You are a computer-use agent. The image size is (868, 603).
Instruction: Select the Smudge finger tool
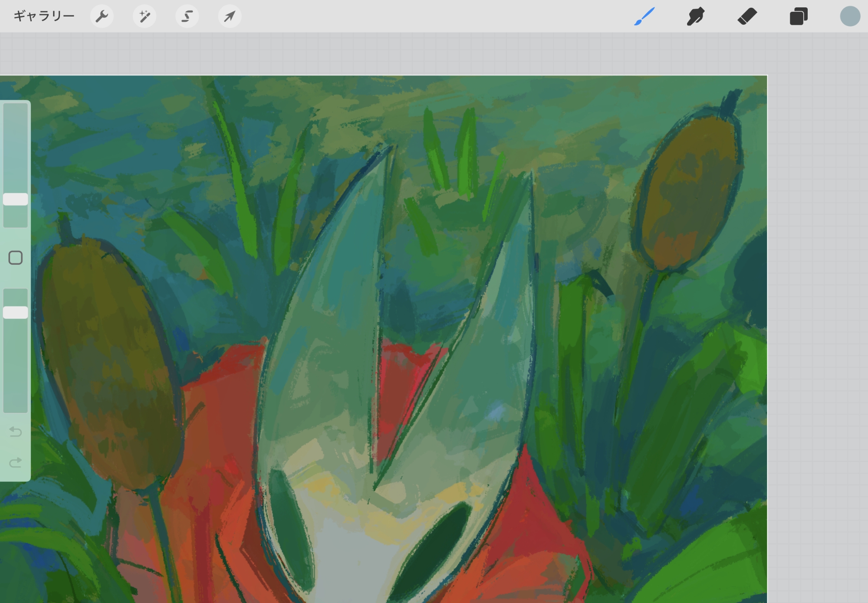(696, 16)
